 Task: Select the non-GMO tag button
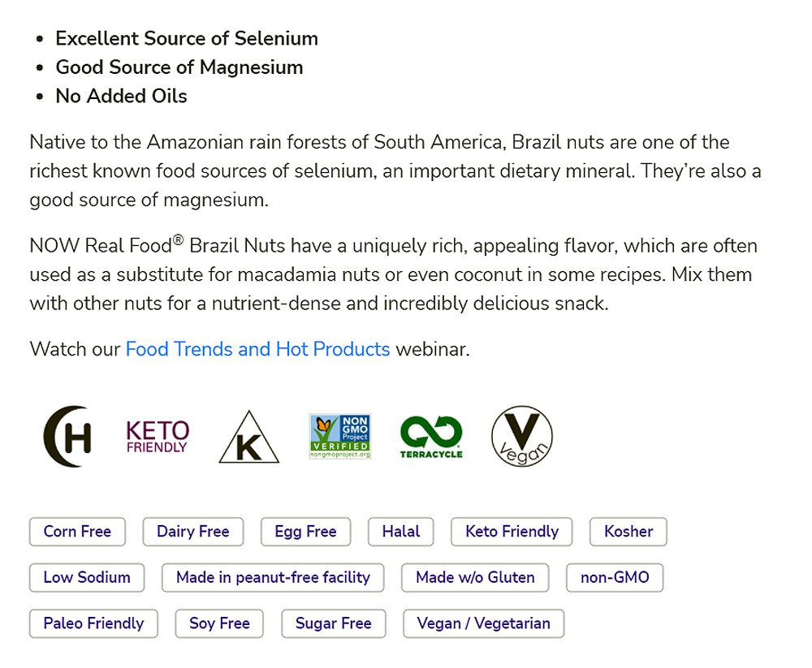tap(615, 578)
